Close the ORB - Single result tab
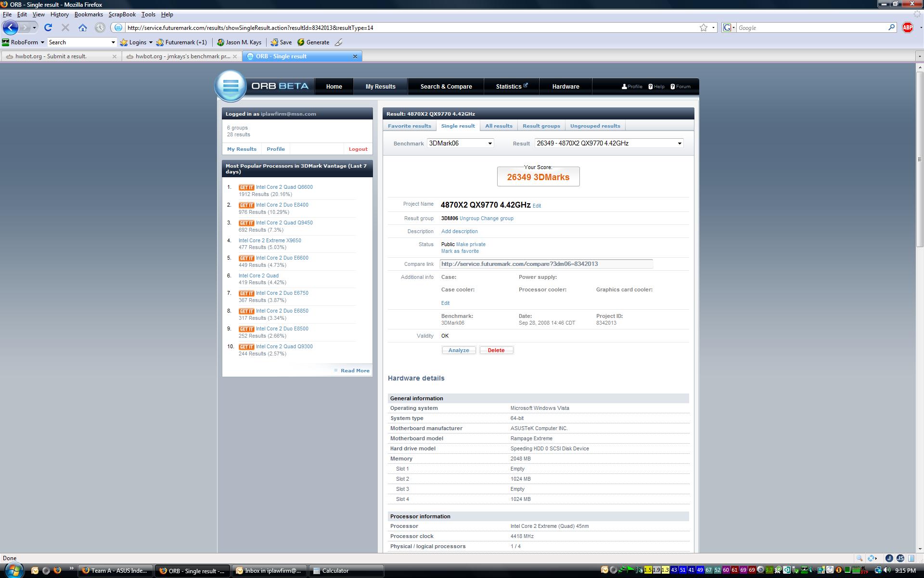This screenshot has width=924, height=578. click(355, 56)
